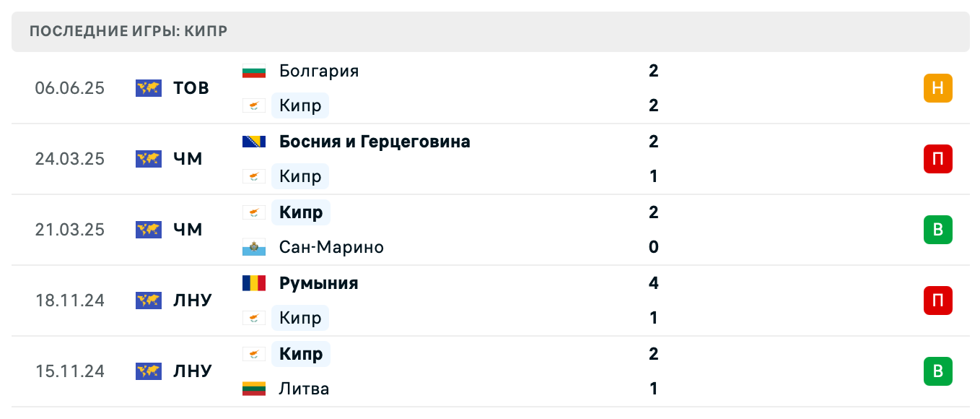Click the Romania flag icon

254,283
